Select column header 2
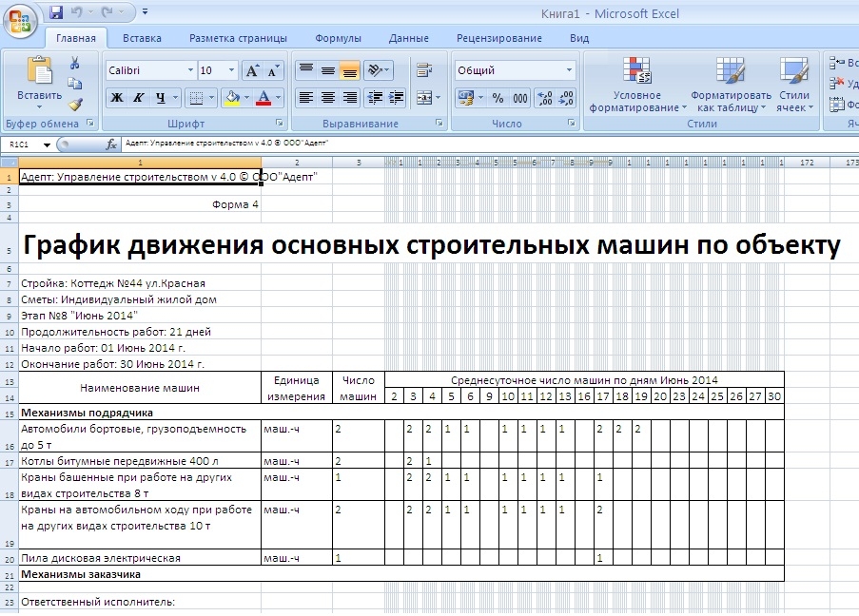The image size is (859, 616). [297, 163]
